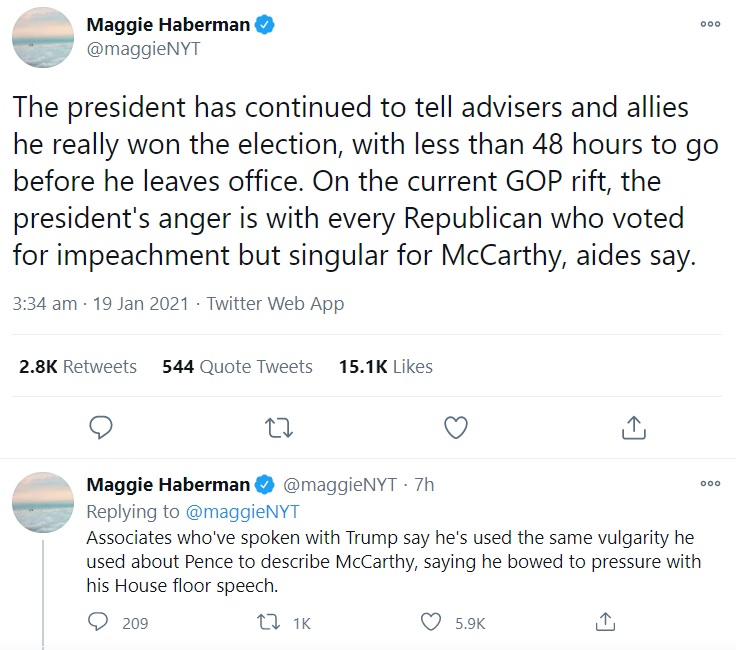Open Maggie Haberman's profile picture at top
The height and width of the screenshot is (650, 736).
click(x=42, y=37)
